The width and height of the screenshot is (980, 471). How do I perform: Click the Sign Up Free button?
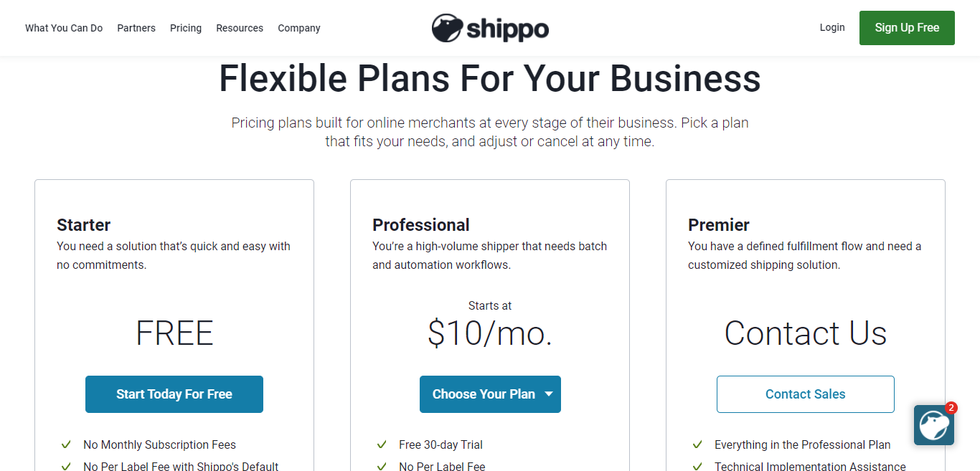click(907, 28)
